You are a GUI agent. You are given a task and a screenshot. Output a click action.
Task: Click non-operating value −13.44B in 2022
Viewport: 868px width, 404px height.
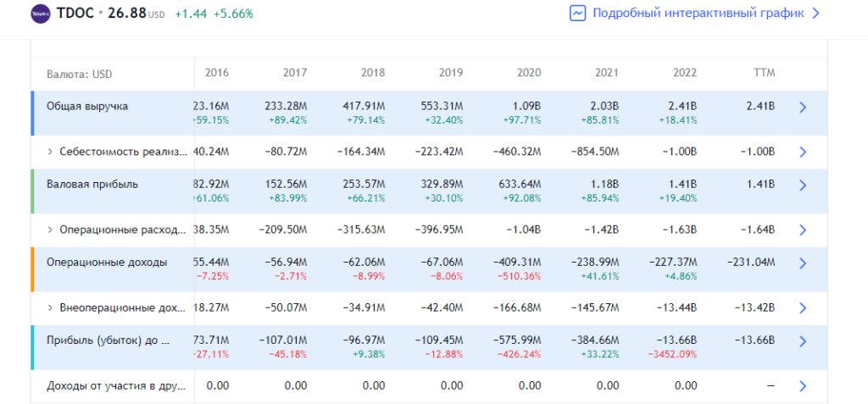coord(677,308)
